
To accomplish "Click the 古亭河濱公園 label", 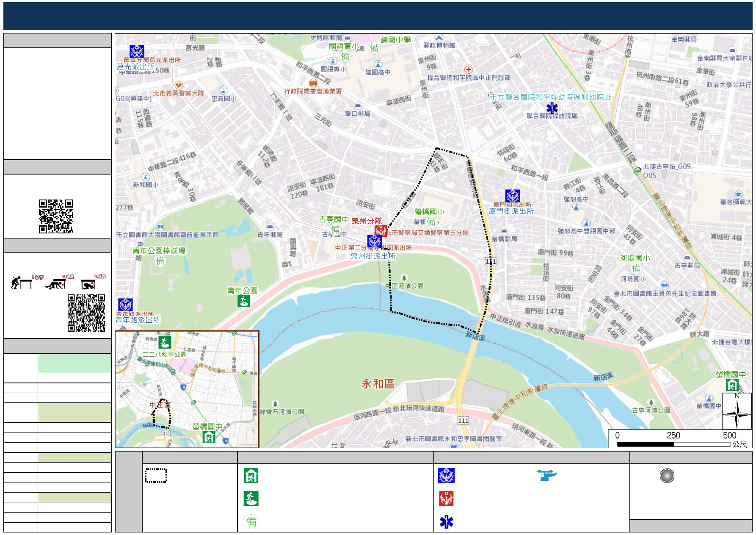I will click(651, 410).
